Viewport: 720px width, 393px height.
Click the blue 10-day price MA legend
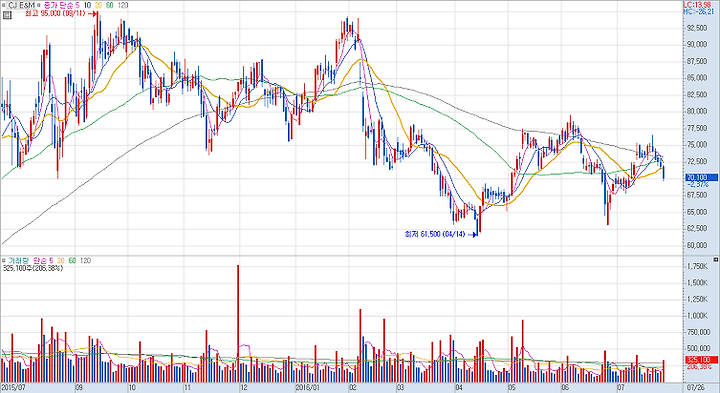pyautogui.click(x=87, y=6)
